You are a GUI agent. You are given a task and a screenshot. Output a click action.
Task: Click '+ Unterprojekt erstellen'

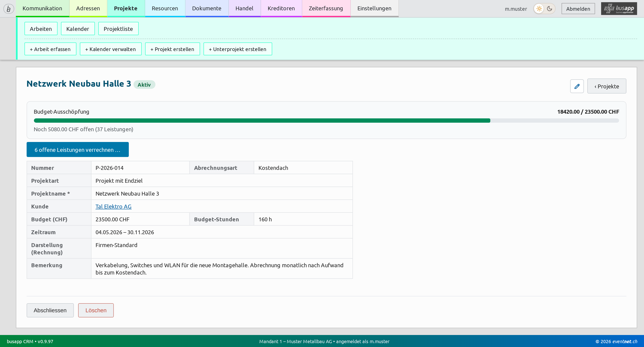click(x=237, y=49)
